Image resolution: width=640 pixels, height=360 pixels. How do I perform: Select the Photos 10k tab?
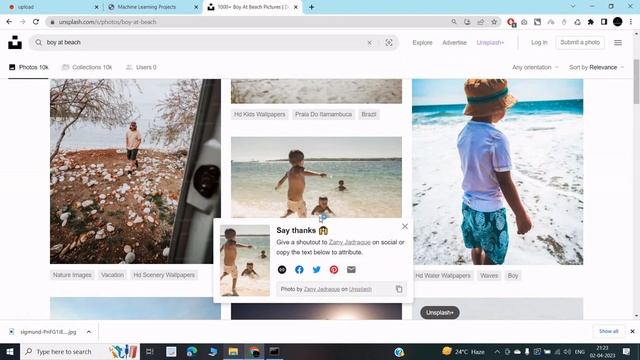click(x=29, y=67)
